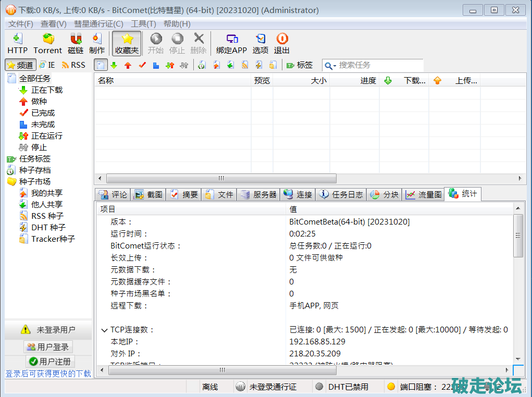Viewport: 532px width, 397px height.
Task: Click the task list horizontal scrollbar
Action: pyautogui.click(x=221, y=178)
